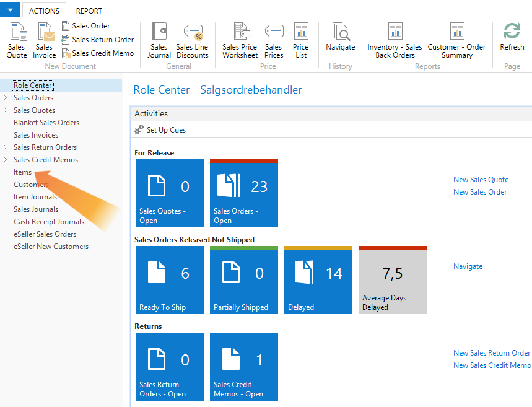The width and height of the screenshot is (532, 407).
Task: Click the Sales Return Order ribbon icon
Action: click(x=65, y=40)
